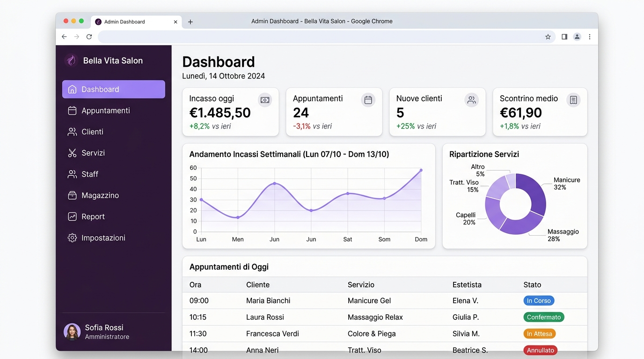Click the date Lunedì, 14 Ottobre 2024
This screenshot has width=644, height=359.
[x=224, y=76]
